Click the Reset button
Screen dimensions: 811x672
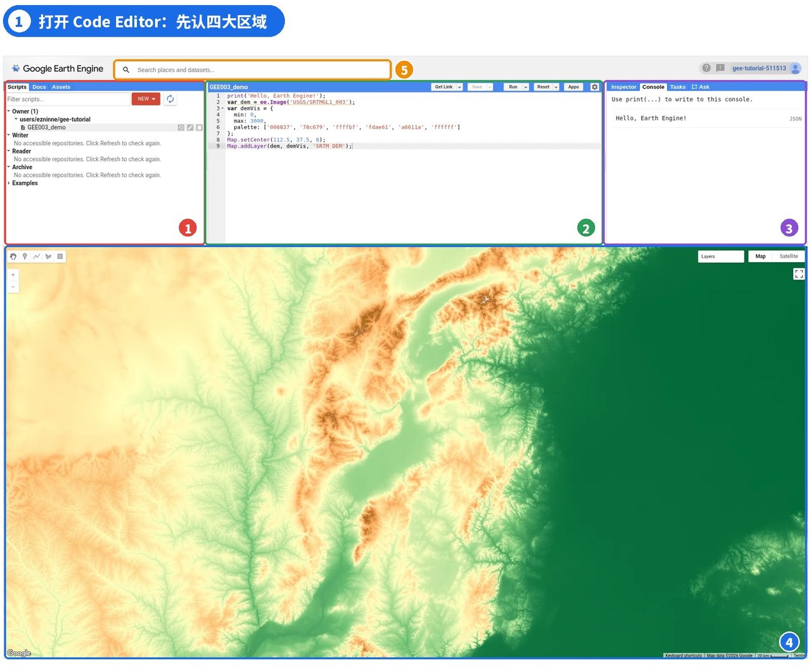click(x=543, y=87)
